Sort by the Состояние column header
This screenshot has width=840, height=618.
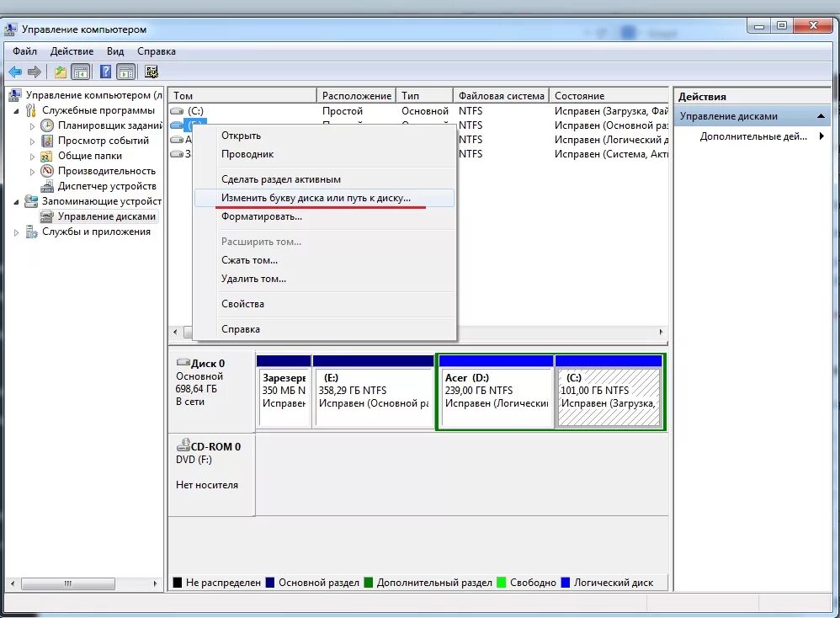(x=609, y=95)
